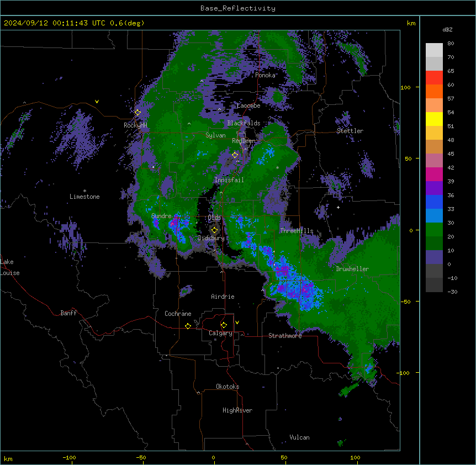Screen dimensions: 476x465
Task: Click the Vulcan town label
Action: pyautogui.click(x=300, y=437)
